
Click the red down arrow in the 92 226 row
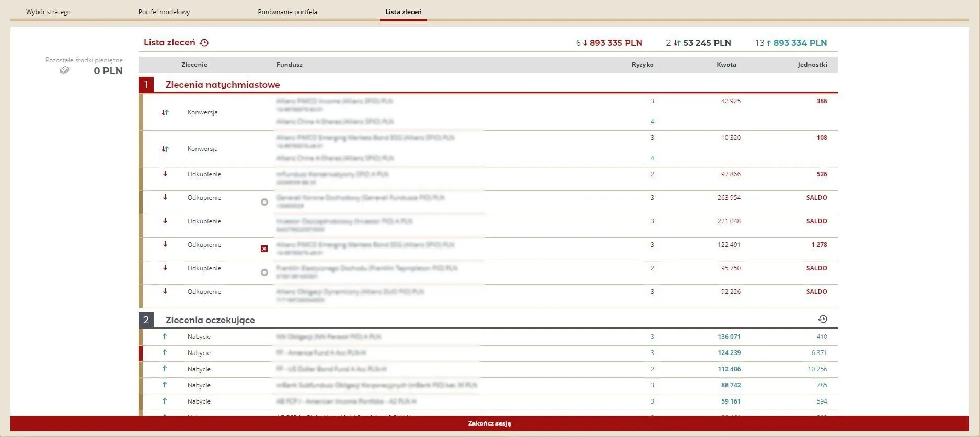pos(165,291)
